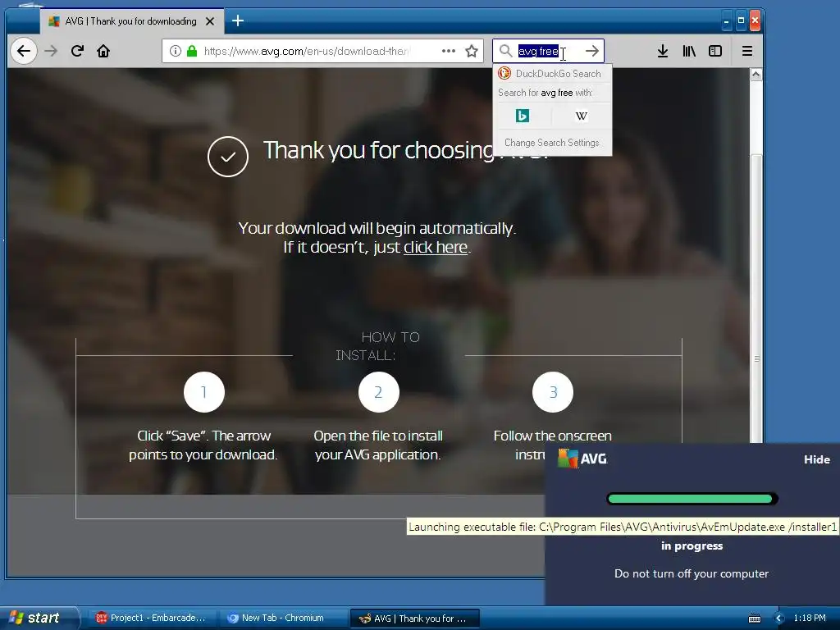Click the AVG installer progress bar
The width and height of the screenshot is (840, 630).
692,499
